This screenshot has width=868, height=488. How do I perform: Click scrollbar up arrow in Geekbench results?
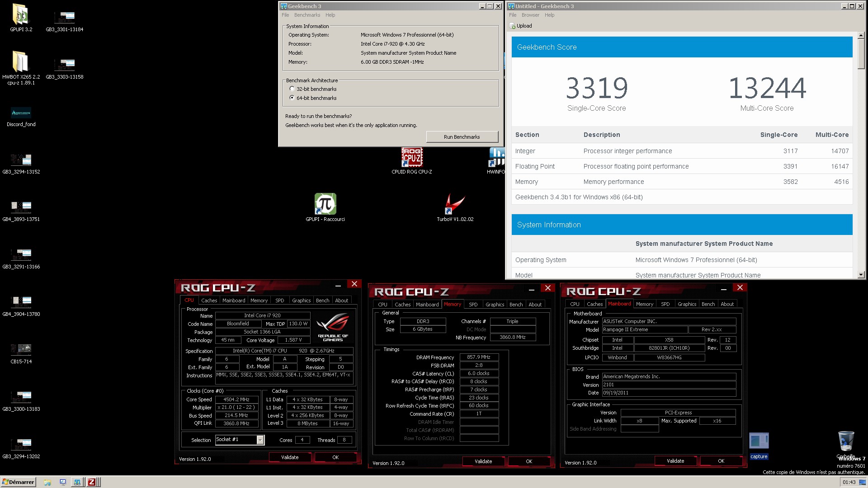(861, 35)
